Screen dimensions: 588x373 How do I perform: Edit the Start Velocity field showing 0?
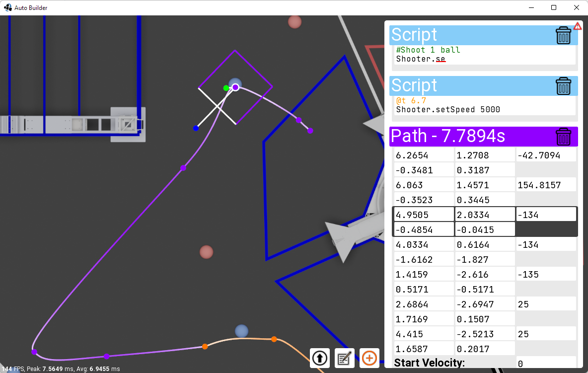pos(546,363)
